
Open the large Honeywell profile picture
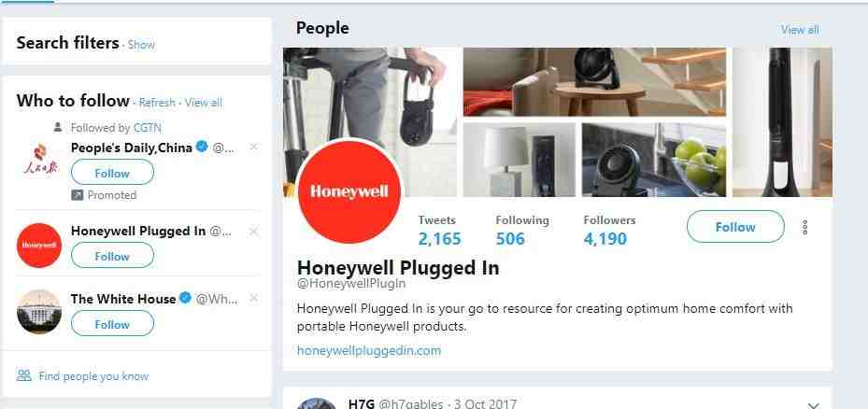[349, 192]
